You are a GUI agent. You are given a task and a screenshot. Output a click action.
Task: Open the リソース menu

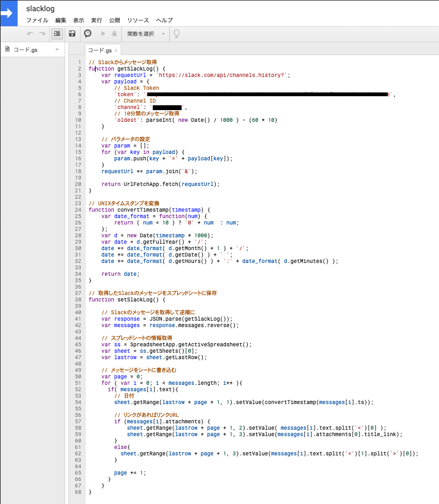[x=138, y=20]
